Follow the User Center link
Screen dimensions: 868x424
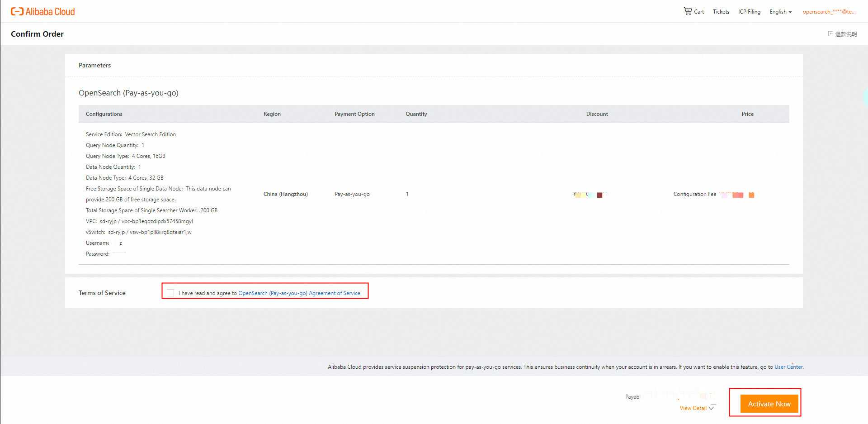click(788, 367)
